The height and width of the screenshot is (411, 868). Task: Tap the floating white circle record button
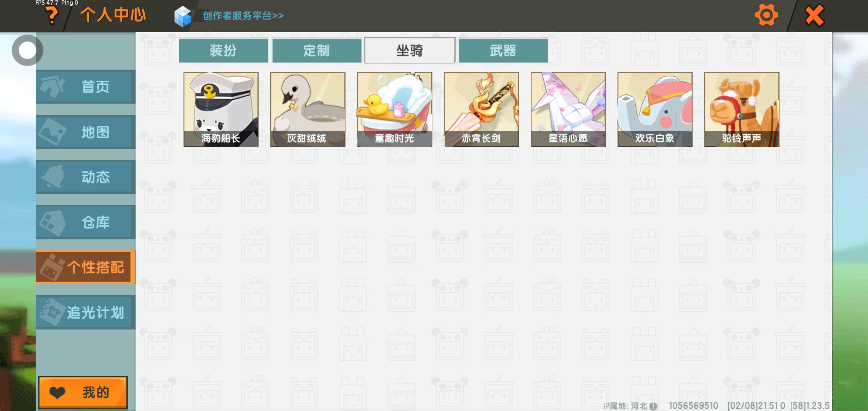27,50
